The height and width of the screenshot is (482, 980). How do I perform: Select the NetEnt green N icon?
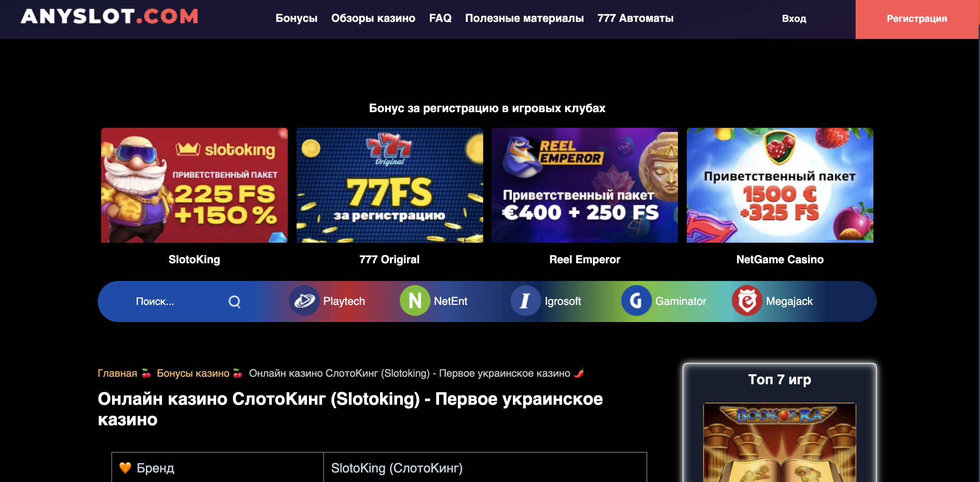pos(415,301)
